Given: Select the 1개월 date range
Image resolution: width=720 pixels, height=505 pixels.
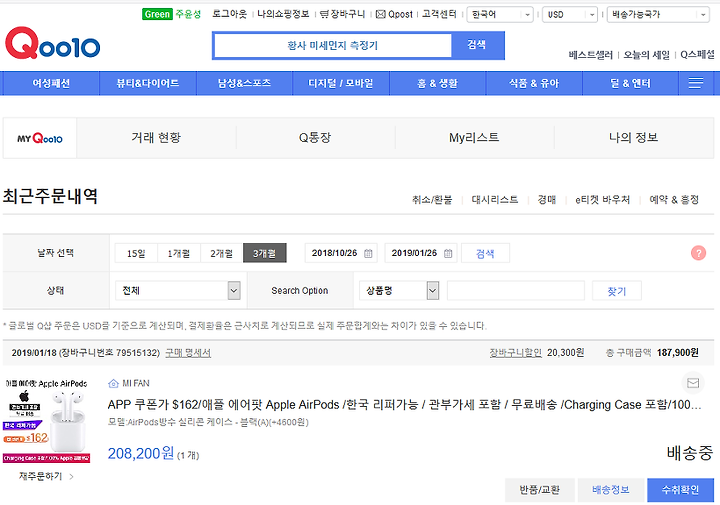Looking at the screenshot, I should tap(179, 253).
